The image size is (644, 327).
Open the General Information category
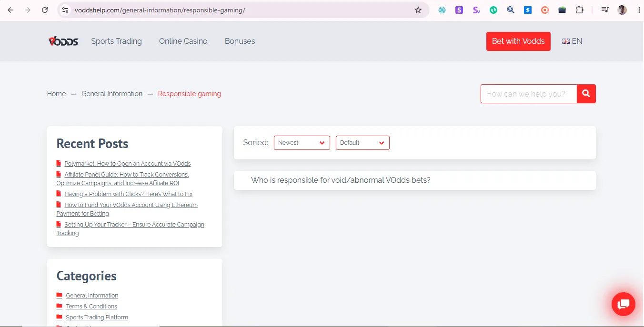click(92, 296)
